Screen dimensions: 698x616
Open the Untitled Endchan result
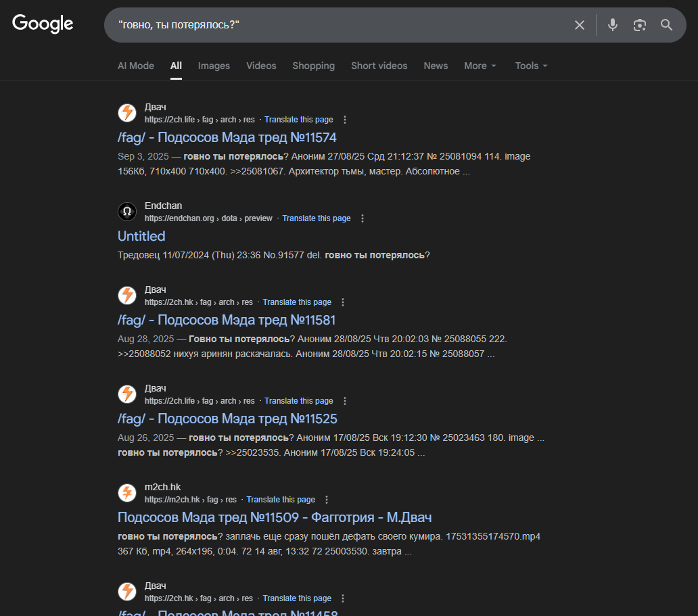coord(141,236)
